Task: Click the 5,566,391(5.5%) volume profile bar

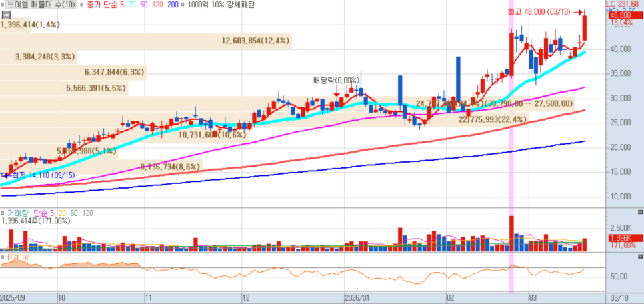Action: coord(64,88)
